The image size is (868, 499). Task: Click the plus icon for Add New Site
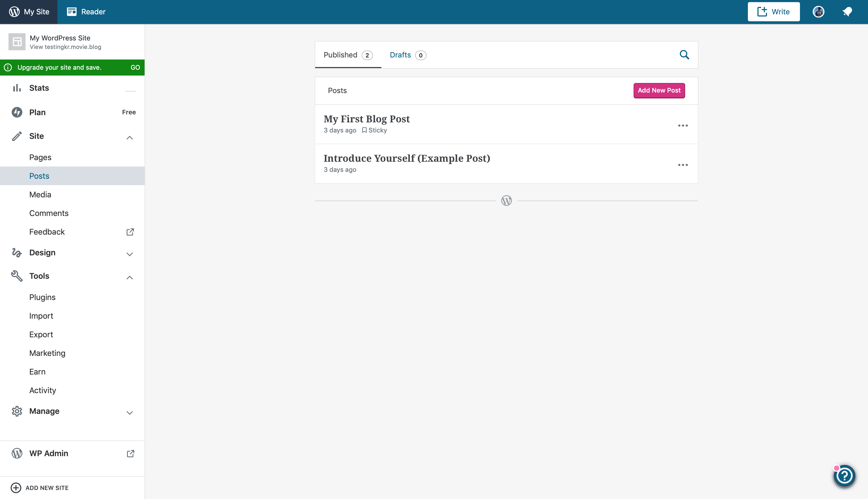[16, 488]
